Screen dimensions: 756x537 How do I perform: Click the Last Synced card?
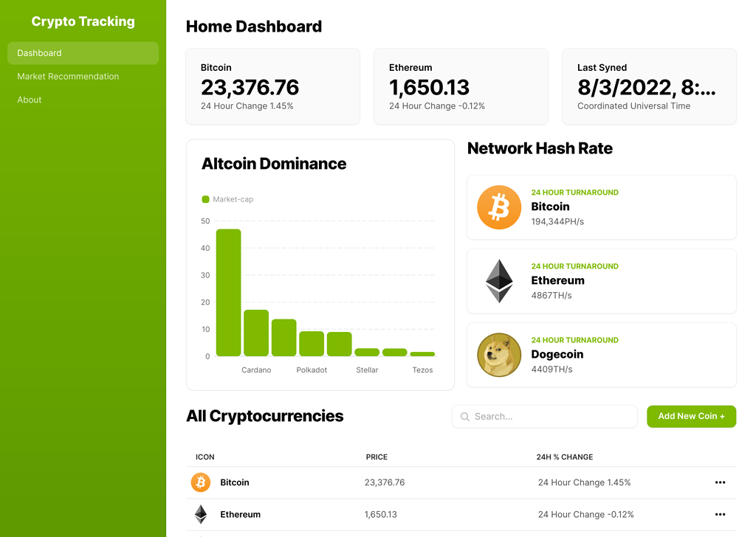[x=649, y=86]
